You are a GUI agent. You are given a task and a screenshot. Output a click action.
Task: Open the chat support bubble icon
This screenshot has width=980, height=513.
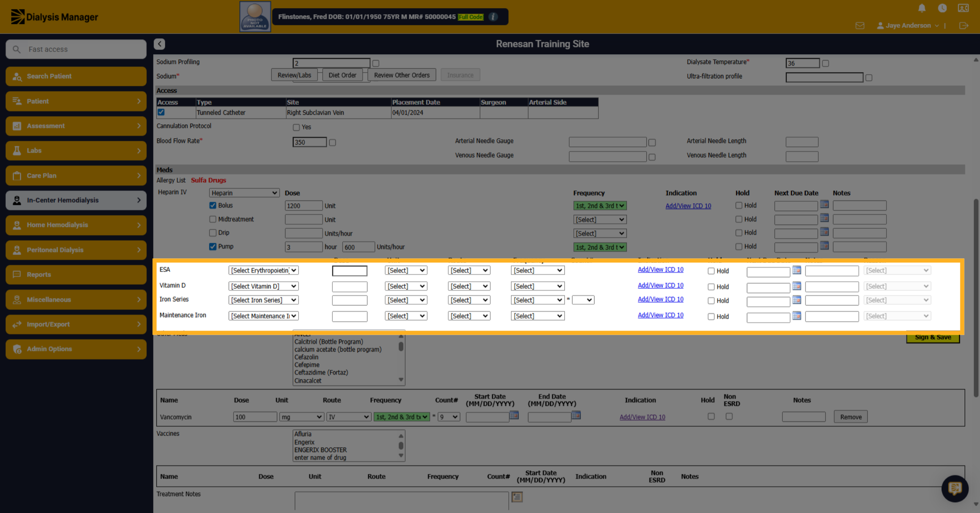tap(955, 488)
